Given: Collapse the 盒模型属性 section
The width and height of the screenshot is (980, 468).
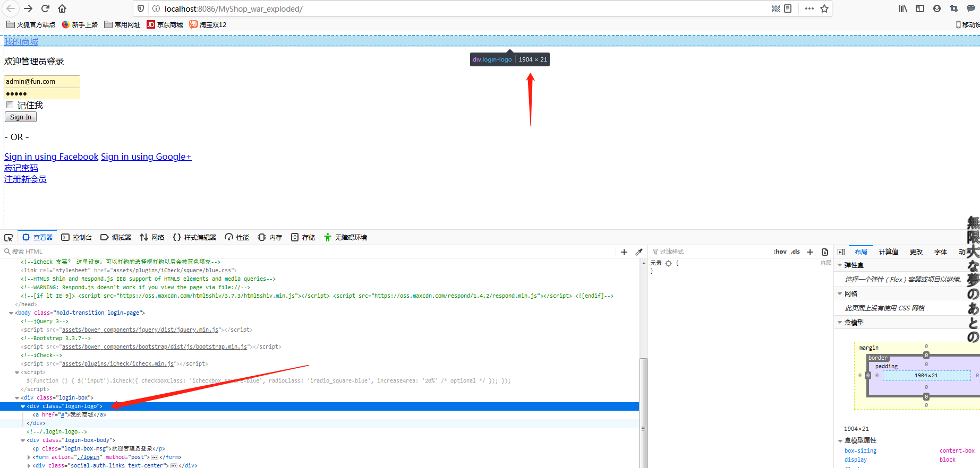Looking at the screenshot, I should (840, 440).
